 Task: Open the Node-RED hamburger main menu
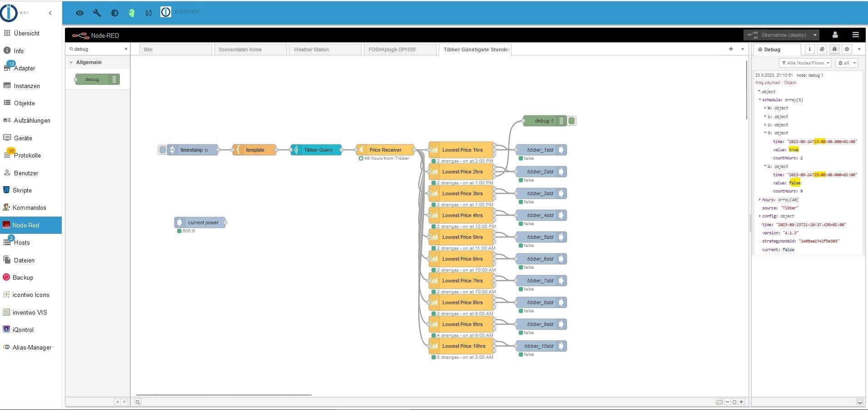tap(856, 35)
